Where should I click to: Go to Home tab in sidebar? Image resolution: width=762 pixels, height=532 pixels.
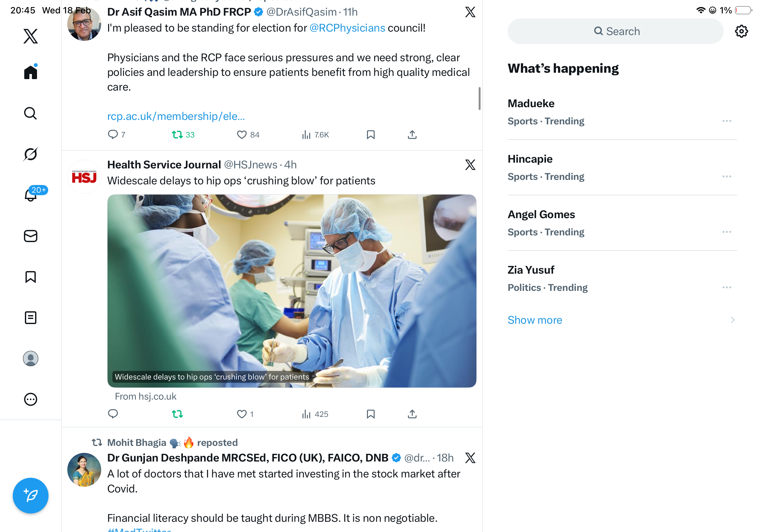(31, 72)
